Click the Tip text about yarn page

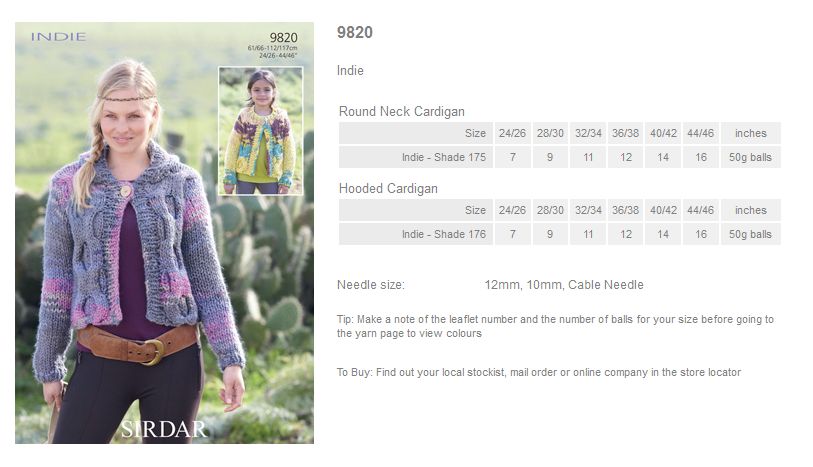tap(555, 326)
